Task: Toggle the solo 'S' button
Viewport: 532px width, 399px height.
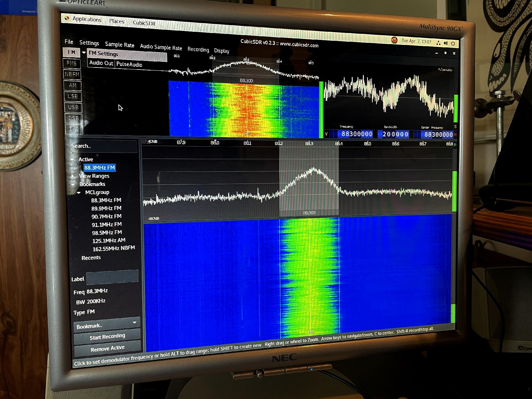Action: tap(455, 127)
